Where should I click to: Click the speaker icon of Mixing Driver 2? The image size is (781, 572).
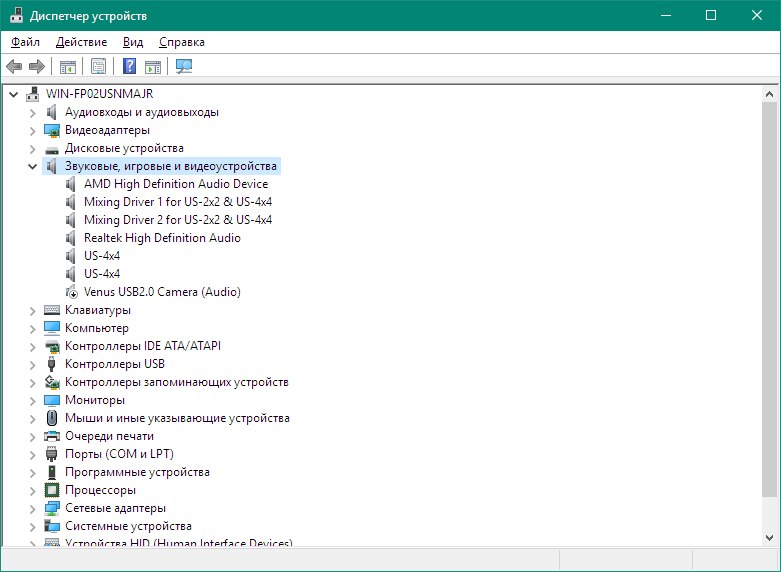tap(71, 220)
